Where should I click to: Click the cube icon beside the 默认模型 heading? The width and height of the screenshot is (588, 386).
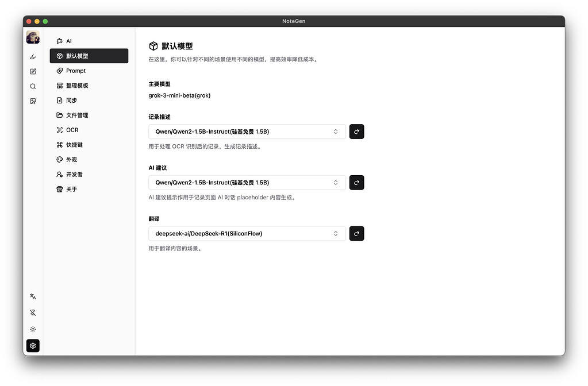click(153, 46)
